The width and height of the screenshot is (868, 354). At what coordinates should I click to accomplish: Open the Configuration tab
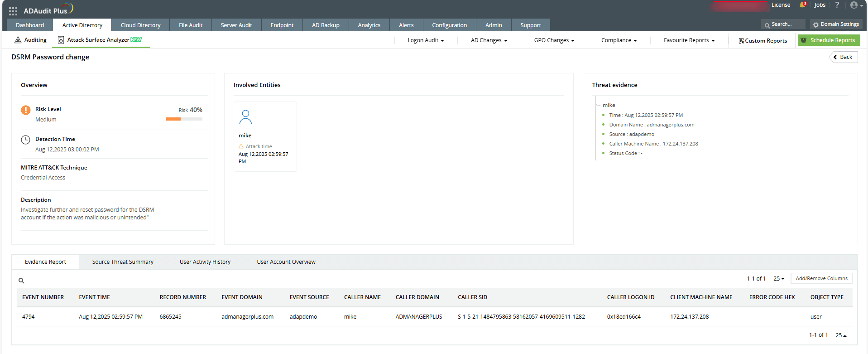(x=449, y=25)
